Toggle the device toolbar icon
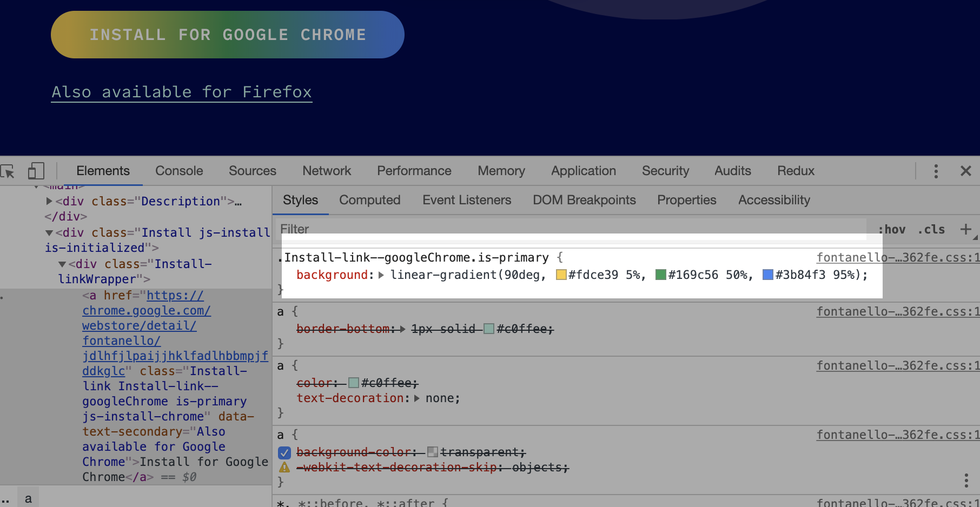The width and height of the screenshot is (980, 507). (x=36, y=171)
